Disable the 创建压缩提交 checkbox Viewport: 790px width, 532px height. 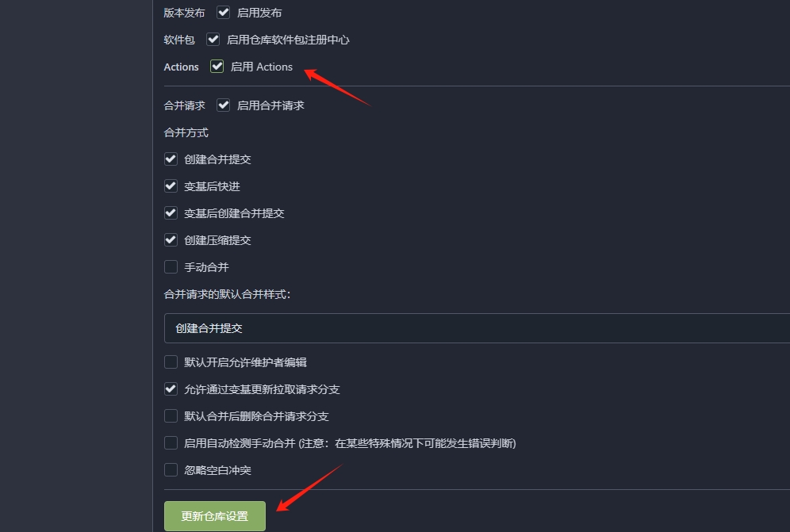(x=171, y=240)
